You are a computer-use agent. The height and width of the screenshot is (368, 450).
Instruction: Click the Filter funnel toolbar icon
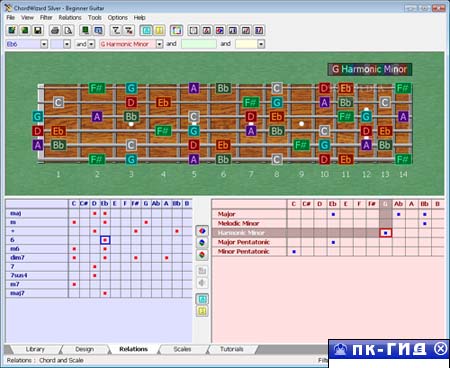(116, 30)
